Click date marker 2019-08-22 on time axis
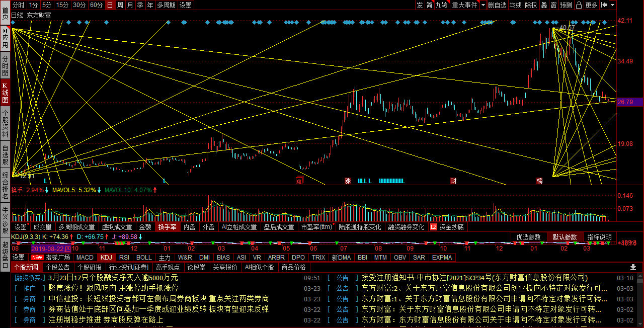 point(50,248)
